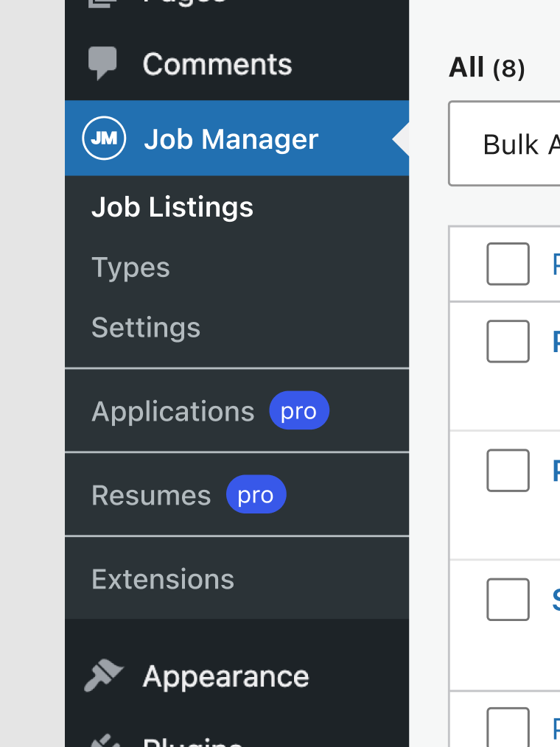
Task: Check the first job listing checkbox
Action: (x=508, y=264)
